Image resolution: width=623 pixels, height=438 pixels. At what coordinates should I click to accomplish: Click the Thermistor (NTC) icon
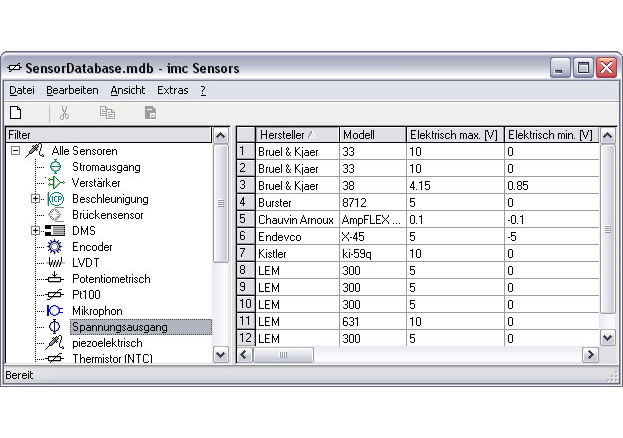pos(55,358)
